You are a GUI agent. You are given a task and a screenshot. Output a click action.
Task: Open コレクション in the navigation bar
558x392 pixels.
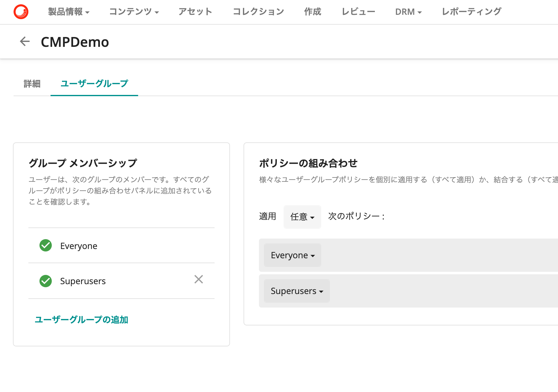pos(258,12)
